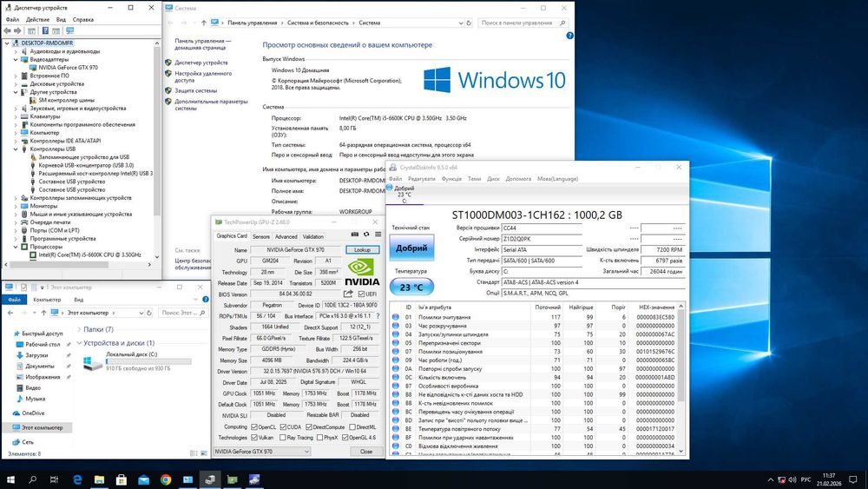Switch to Sensors tab in GPU-Z
Image resolution: width=868 pixels, height=489 pixels.
coord(260,236)
